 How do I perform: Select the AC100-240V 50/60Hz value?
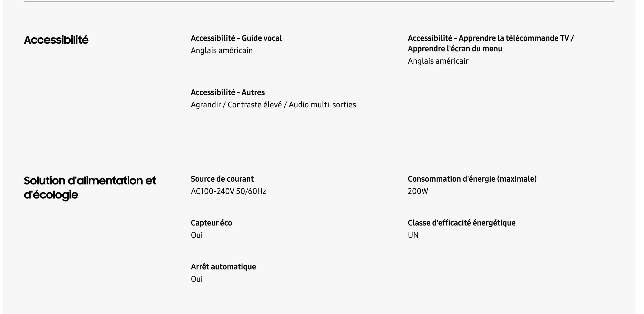pyautogui.click(x=228, y=191)
